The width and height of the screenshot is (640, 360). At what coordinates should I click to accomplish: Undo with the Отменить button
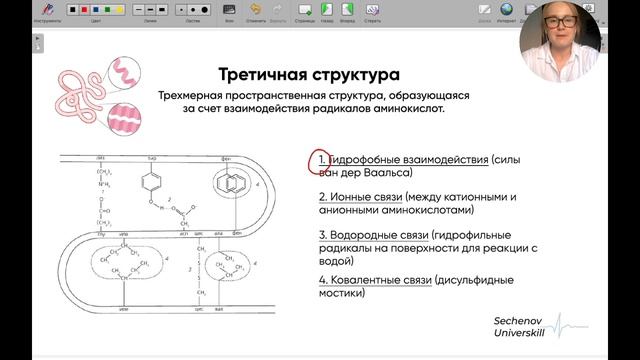click(256, 12)
